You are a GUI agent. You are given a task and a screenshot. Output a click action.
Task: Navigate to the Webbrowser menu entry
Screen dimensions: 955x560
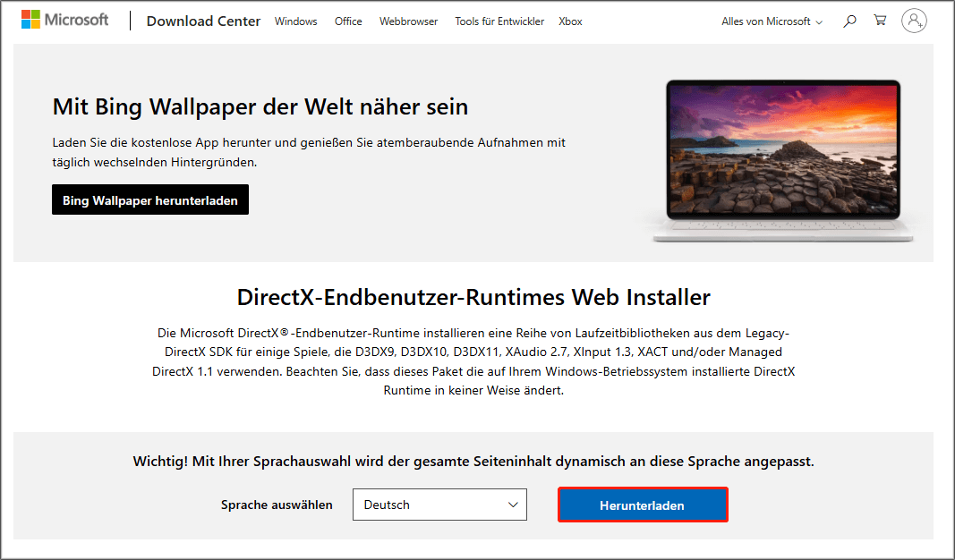[x=408, y=21]
